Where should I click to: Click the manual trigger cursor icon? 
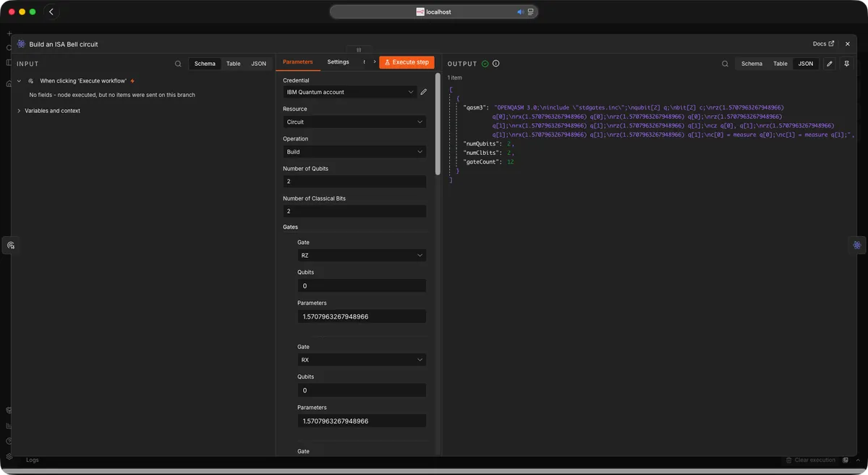(x=31, y=81)
